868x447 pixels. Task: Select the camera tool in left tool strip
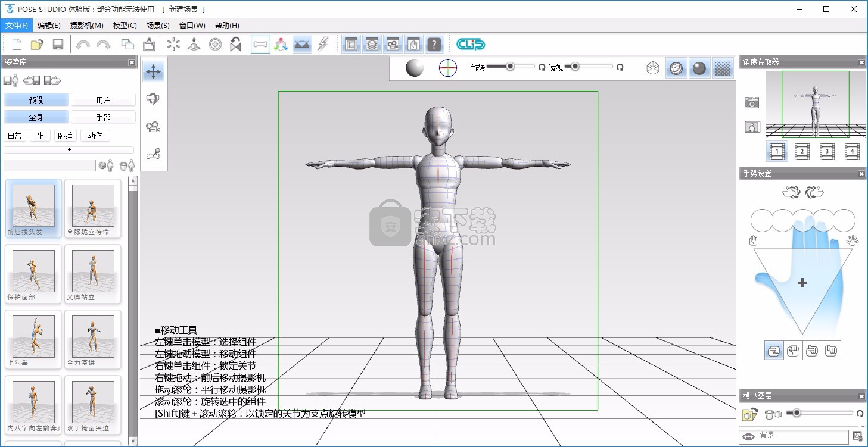[153, 127]
